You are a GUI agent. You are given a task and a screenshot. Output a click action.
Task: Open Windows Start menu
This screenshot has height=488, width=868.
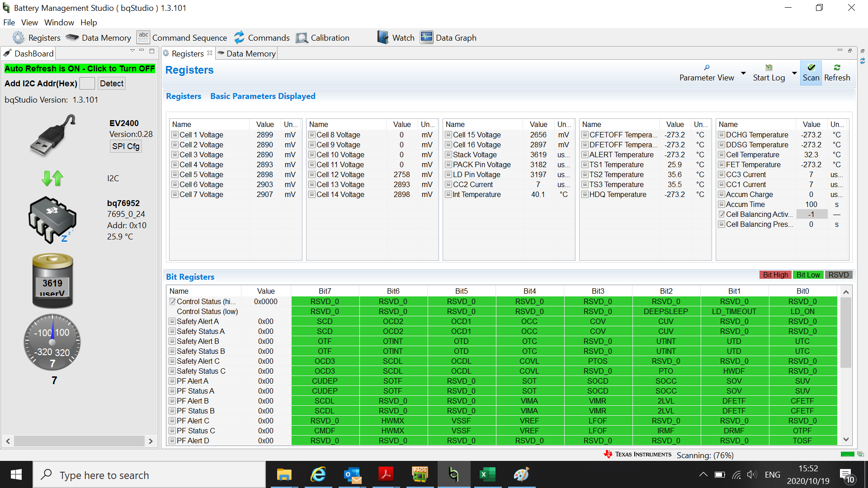pyautogui.click(x=16, y=474)
